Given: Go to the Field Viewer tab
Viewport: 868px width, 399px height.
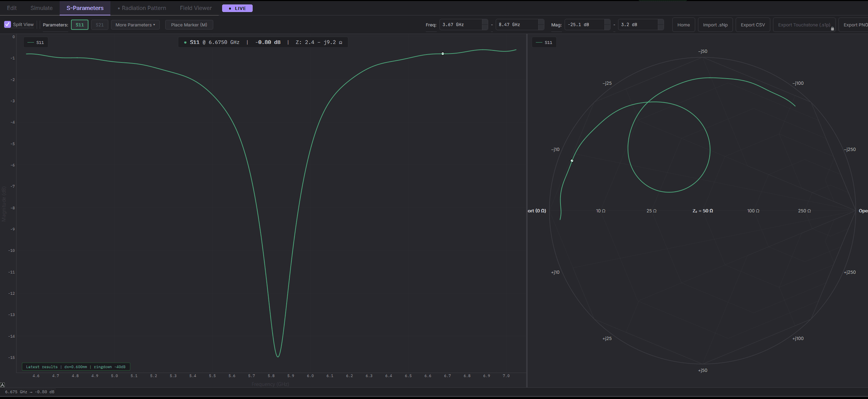Looking at the screenshot, I should click(x=196, y=8).
